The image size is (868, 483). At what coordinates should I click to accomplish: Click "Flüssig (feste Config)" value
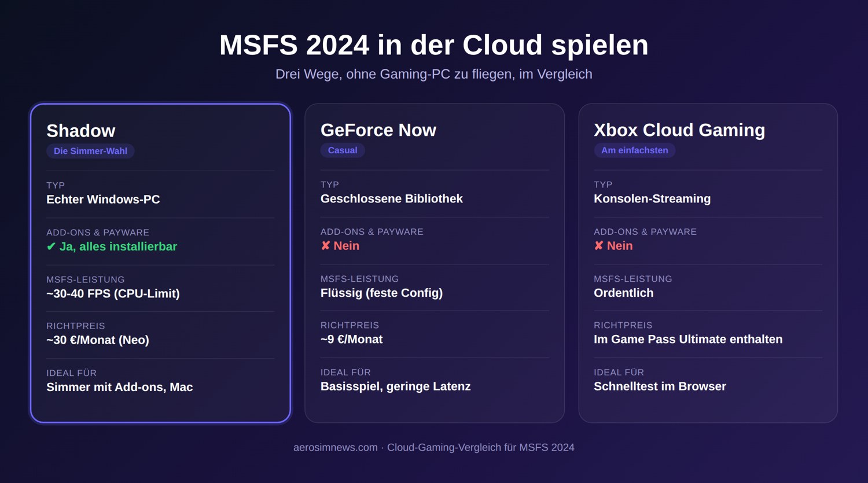[381, 293]
